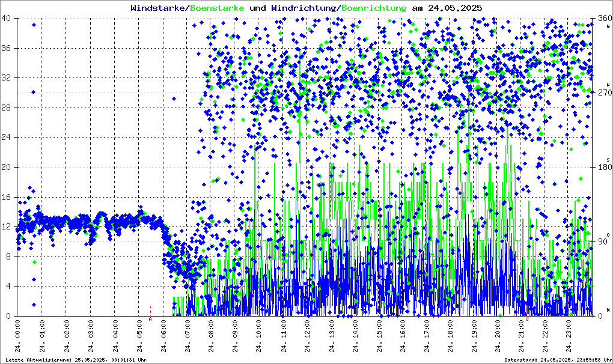Click direction axis value 180
This screenshot has width=613, height=364.
pyautogui.click(x=605, y=167)
